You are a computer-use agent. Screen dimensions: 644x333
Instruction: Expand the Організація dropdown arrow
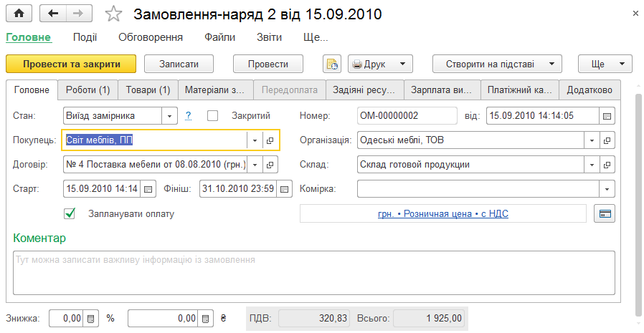point(592,140)
